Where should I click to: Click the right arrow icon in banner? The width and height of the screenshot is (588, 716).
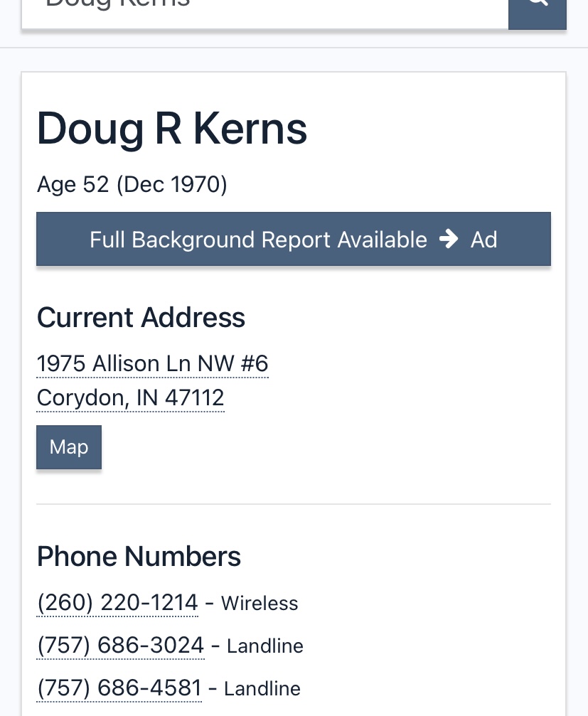click(x=449, y=239)
